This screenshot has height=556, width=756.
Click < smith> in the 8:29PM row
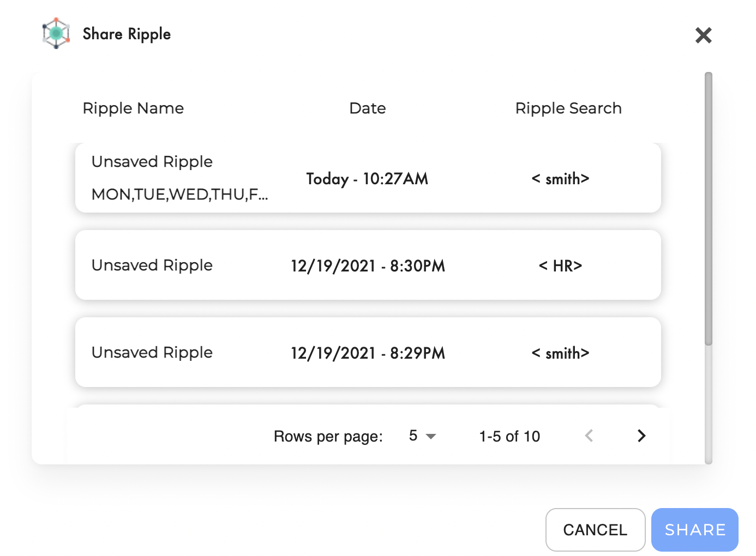561,353
